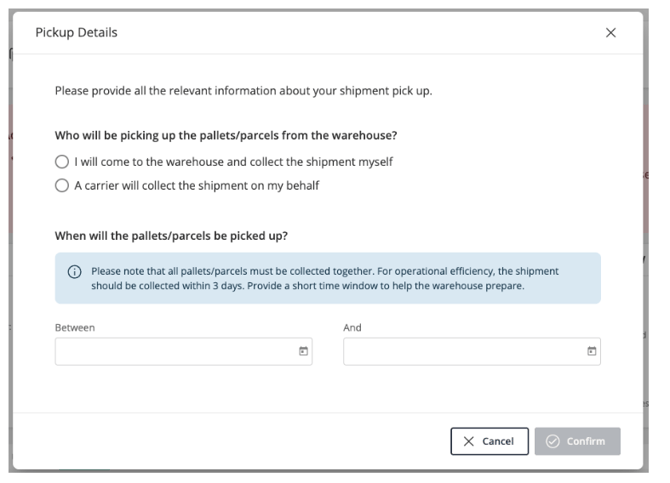This screenshot has height=483, width=670.
Task: Click the X icon inside Cancel button
Action: click(x=469, y=441)
